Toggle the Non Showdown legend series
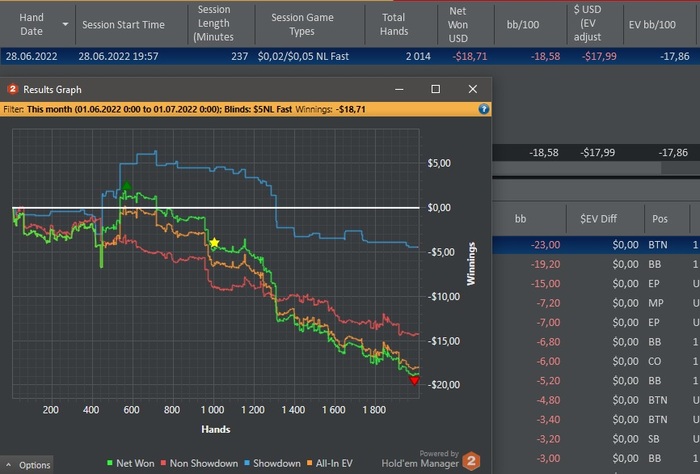 199,463
